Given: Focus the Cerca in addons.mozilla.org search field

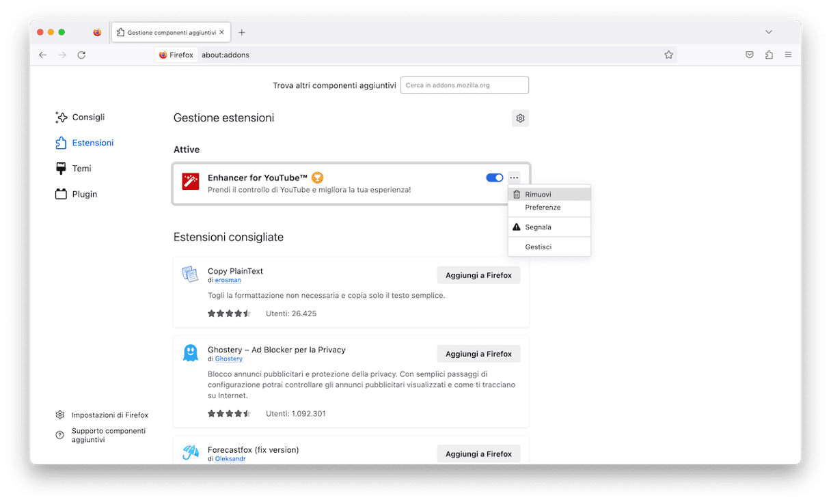Looking at the screenshot, I should [x=465, y=85].
